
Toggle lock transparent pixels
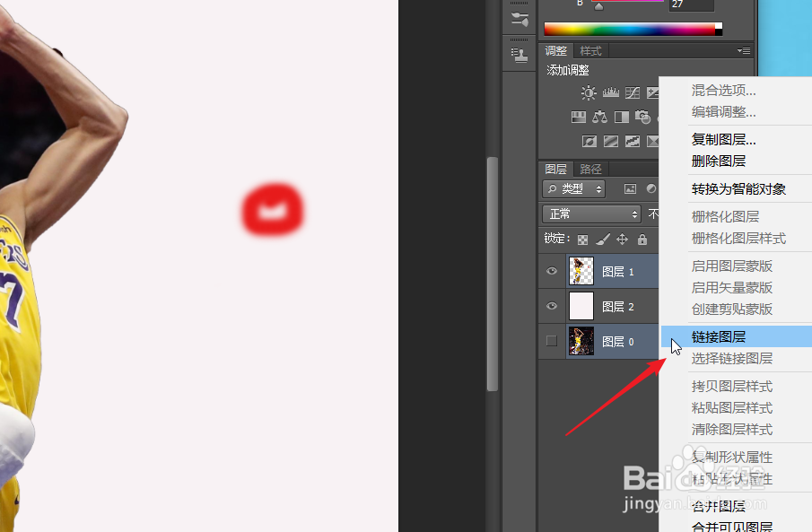click(582, 240)
